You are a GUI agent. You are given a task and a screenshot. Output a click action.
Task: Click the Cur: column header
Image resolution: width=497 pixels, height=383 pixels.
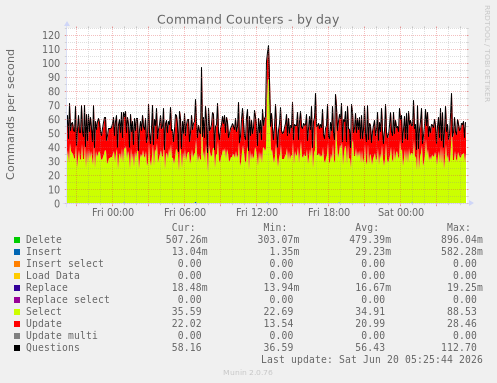click(x=183, y=227)
